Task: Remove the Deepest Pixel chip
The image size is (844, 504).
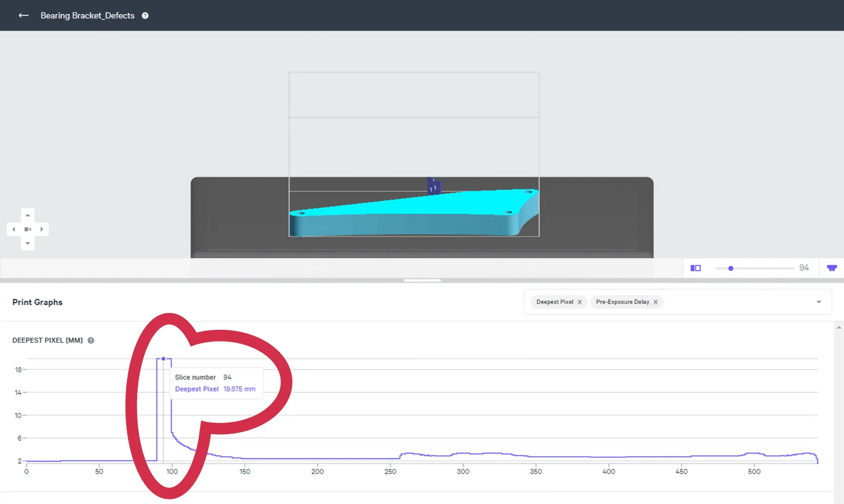Action: click(580, 302)
